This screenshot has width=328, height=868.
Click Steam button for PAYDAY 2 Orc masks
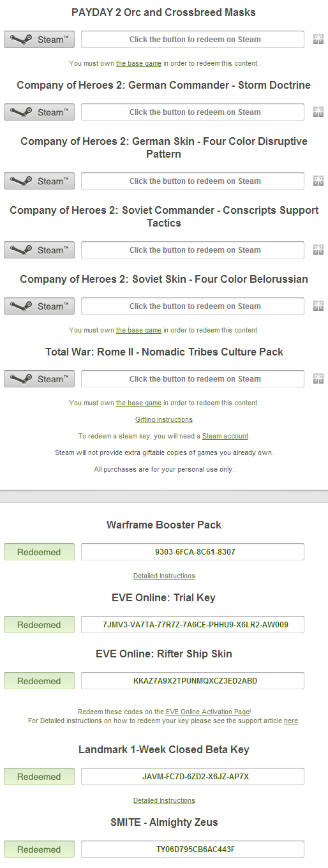click(x=40, y=40)
